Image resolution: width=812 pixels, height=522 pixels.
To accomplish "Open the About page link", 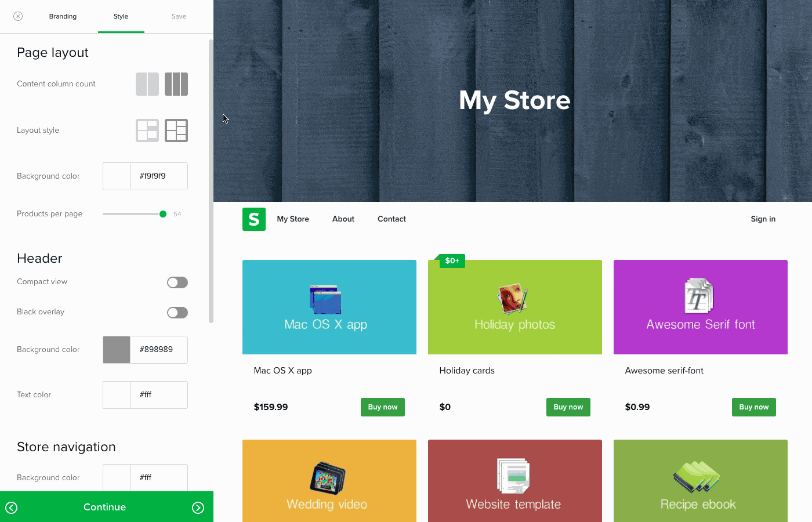I will click(343, 219).
